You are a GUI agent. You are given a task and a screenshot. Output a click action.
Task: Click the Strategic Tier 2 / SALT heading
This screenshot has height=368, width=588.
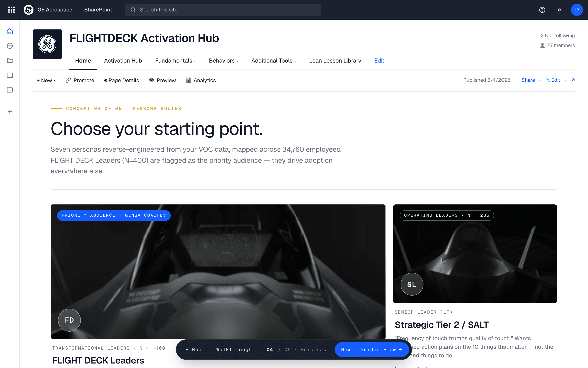441,325
